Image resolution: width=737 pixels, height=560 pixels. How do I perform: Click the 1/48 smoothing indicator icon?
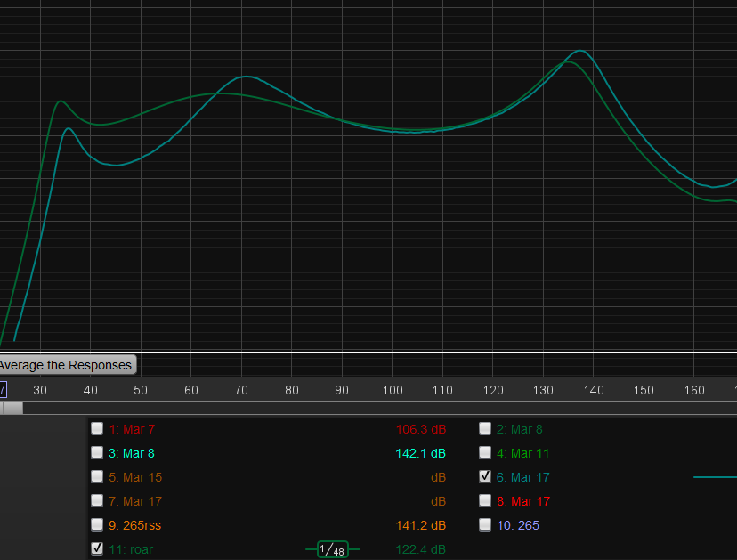pyautogui.click(x=333, y=549)
